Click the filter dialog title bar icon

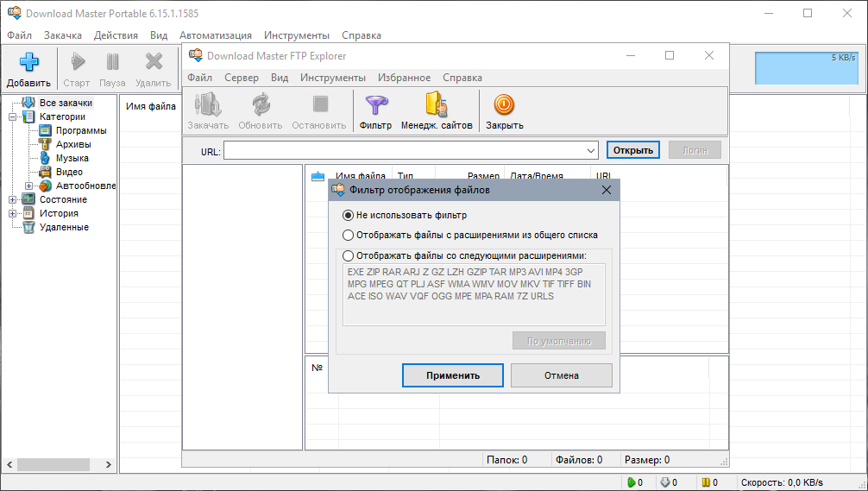coord(337,190)
